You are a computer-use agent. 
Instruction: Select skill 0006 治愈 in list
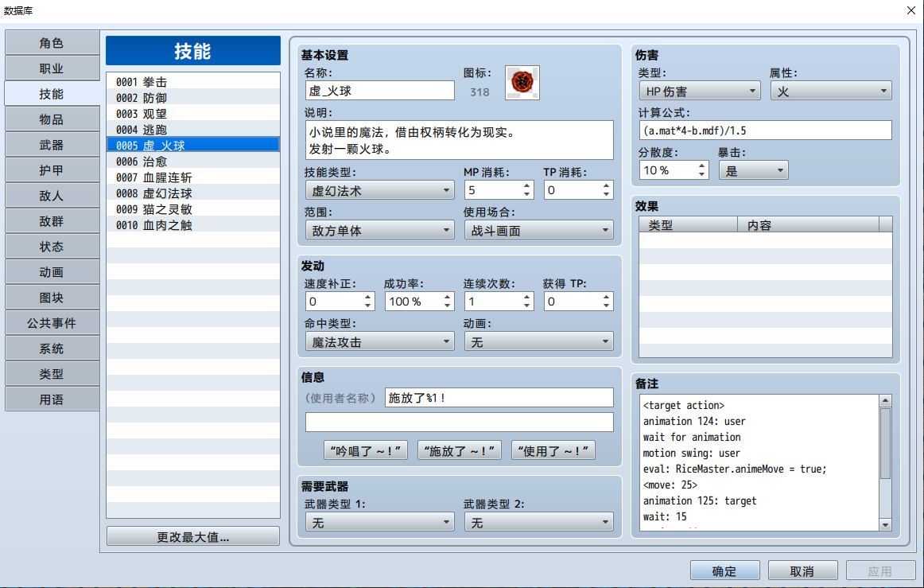pos(193,162)
